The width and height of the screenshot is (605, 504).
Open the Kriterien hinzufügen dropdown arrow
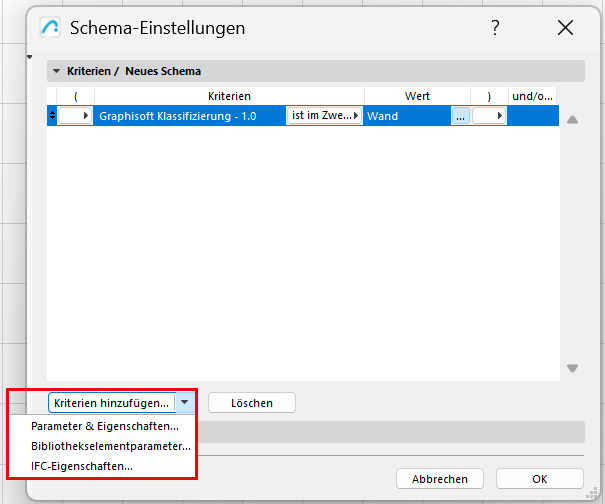click(185, 403)
